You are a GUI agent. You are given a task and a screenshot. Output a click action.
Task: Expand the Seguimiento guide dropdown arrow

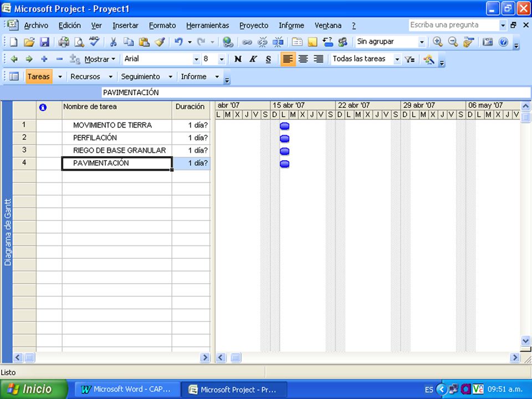click(170, 76)
